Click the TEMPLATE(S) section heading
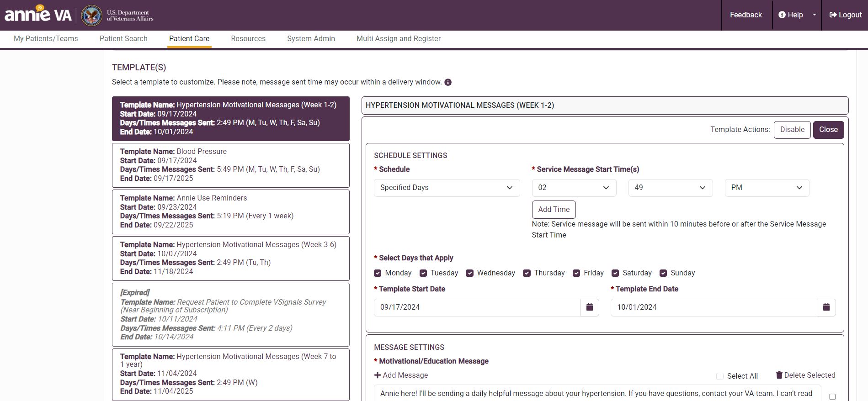The width and height of the screenshot is (868, 401). pos(139,68)
